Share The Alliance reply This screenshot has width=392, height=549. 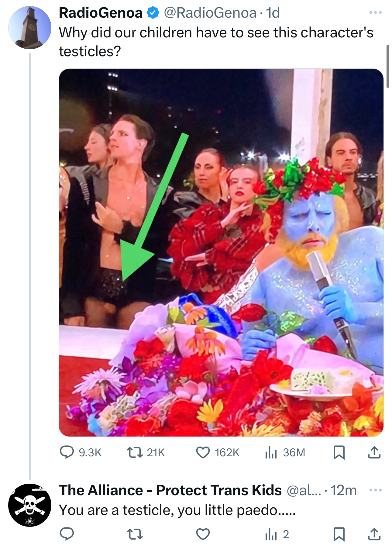pyautogui.click(x=374, y=534)
